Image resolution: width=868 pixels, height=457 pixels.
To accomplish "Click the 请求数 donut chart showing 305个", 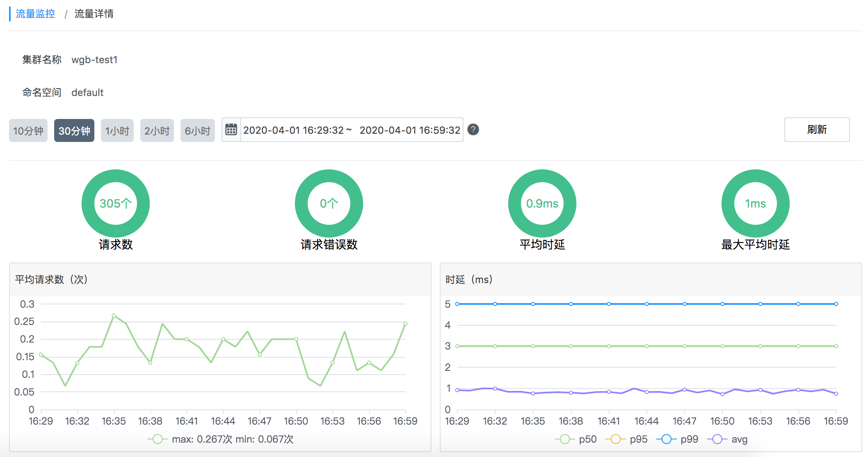I will coord(115,203).
